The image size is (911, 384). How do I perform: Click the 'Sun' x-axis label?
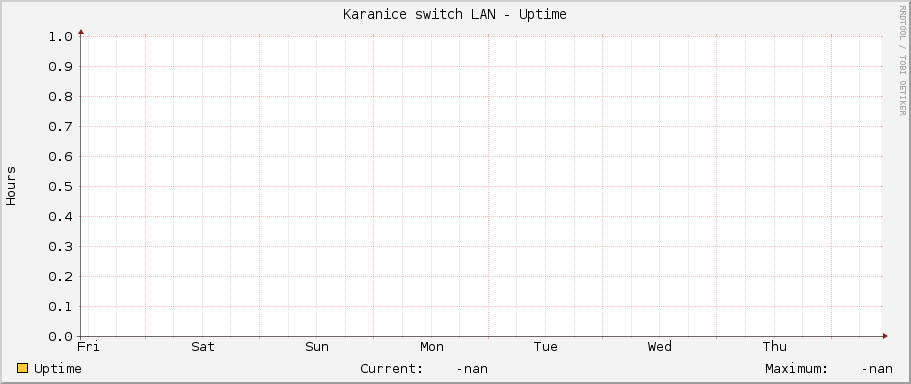click(317, 347)
